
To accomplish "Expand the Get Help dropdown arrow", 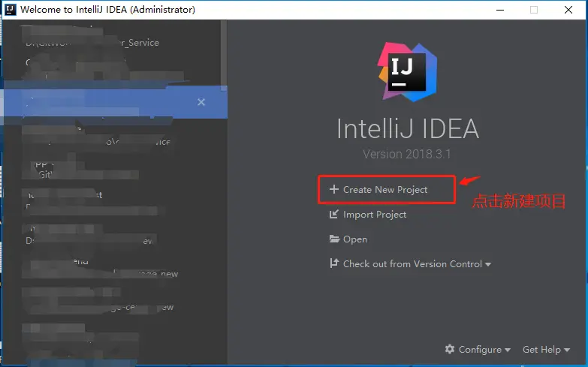I will click(x=567, y=350).
